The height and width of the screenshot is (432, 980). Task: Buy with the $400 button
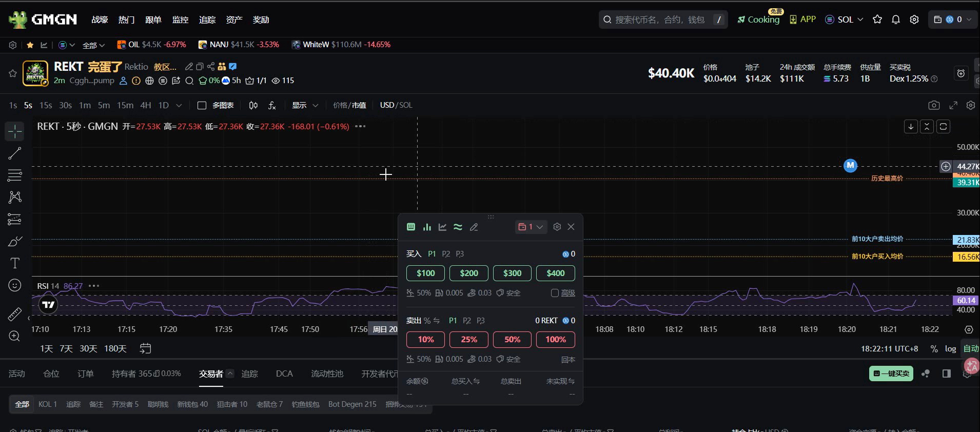coord(556,273)
